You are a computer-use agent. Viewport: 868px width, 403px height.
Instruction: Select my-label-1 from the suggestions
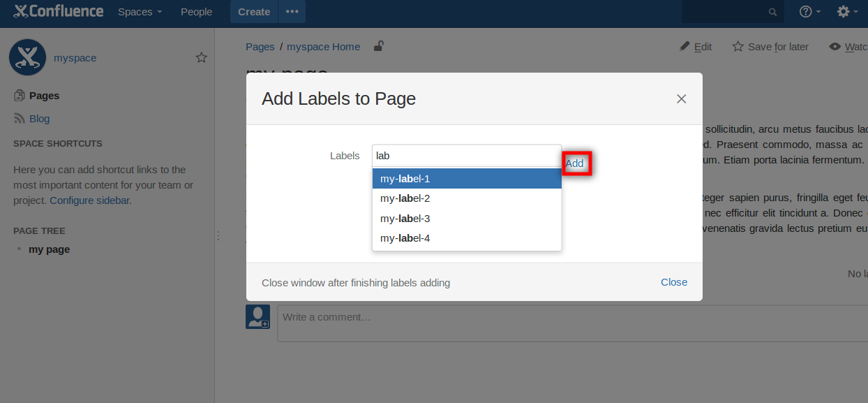coord(466,179)
